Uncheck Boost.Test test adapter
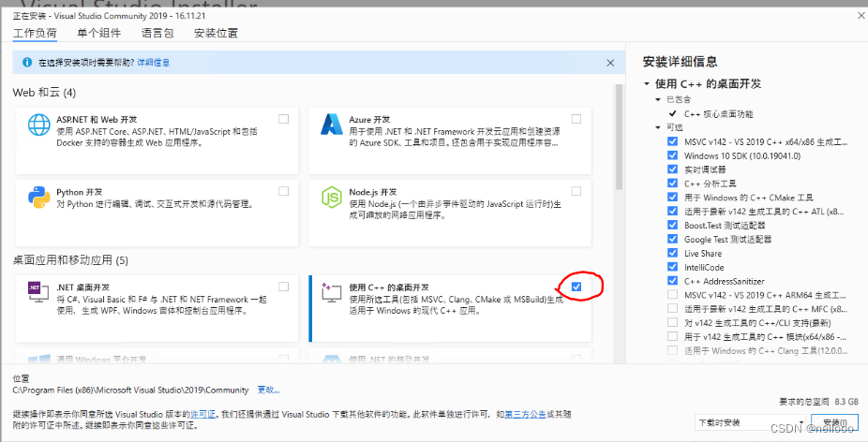This screenshot has width=868, height=442. tap(672, 225)
